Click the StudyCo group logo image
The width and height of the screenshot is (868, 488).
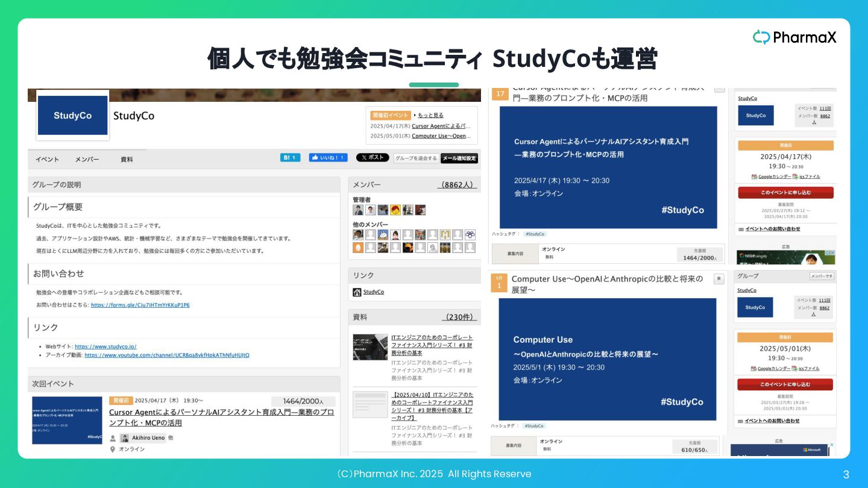point(72,115)
